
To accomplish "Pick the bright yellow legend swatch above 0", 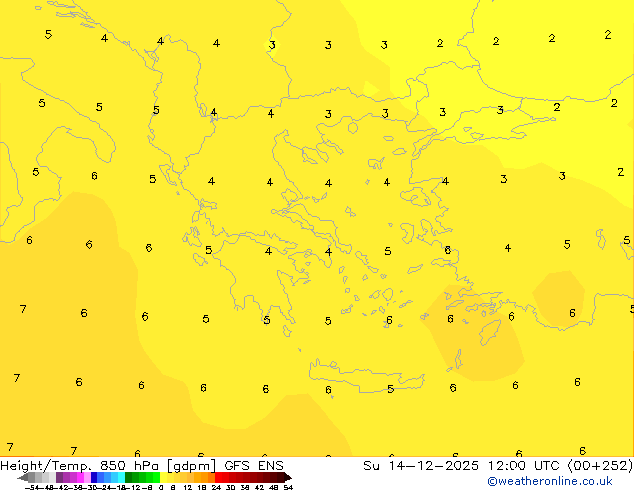I will point(163,477).
